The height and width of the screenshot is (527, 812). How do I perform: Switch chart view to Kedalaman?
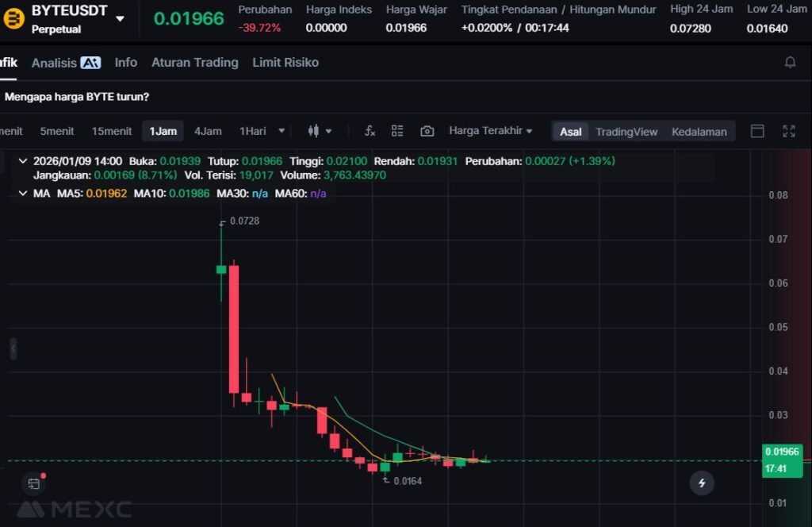[699, 132]
